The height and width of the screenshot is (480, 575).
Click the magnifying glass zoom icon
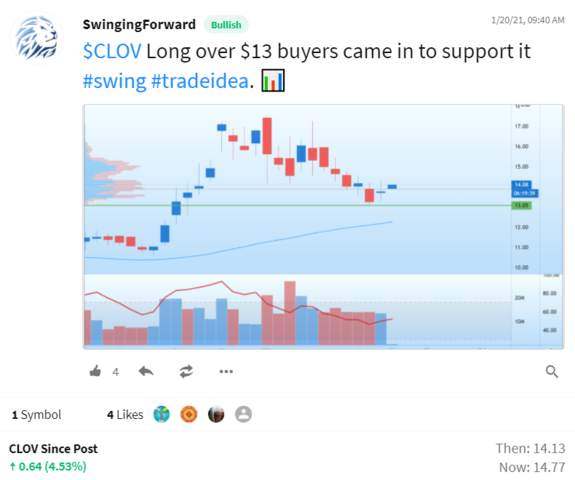552,371
